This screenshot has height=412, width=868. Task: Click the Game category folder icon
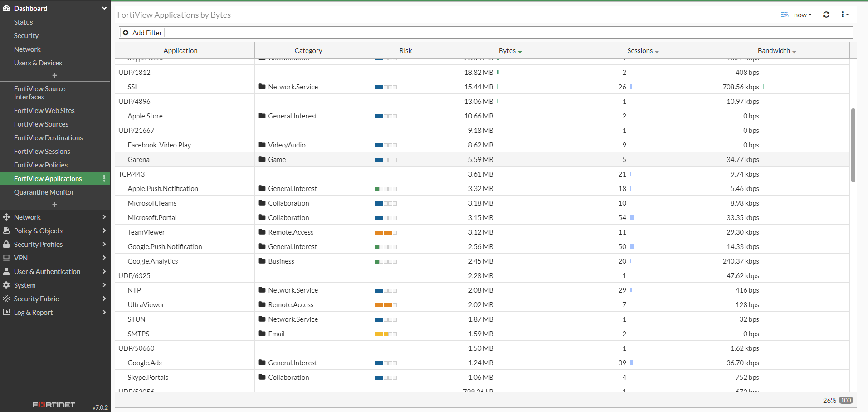[262, 159]
